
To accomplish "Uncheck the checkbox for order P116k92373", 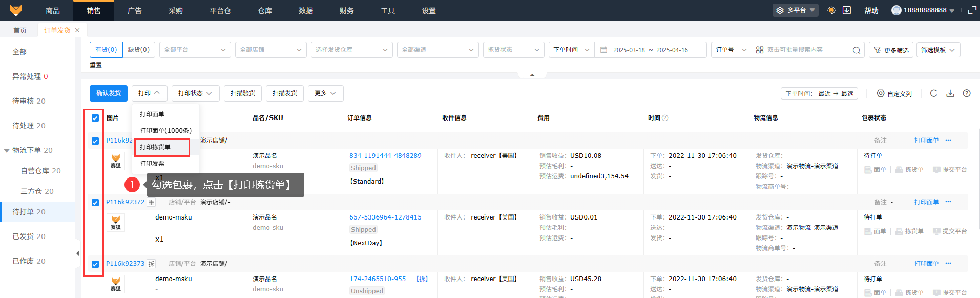I will (x=95, y=264).
